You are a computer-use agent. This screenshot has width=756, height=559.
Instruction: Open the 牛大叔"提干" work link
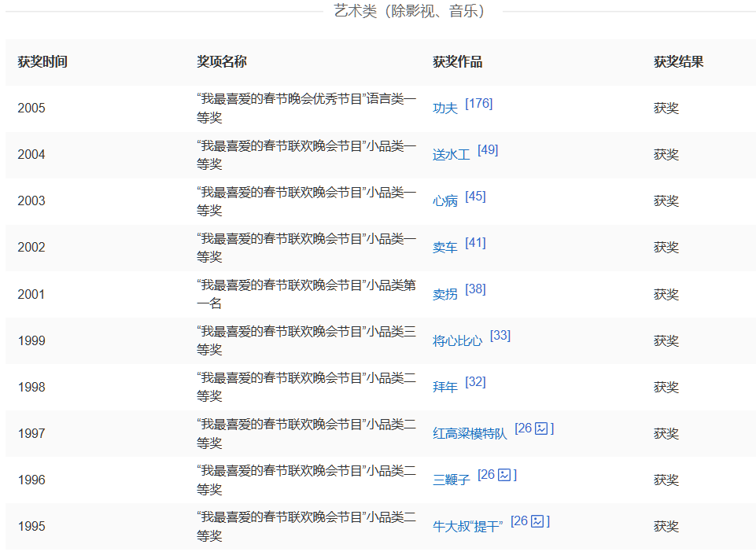467,526
